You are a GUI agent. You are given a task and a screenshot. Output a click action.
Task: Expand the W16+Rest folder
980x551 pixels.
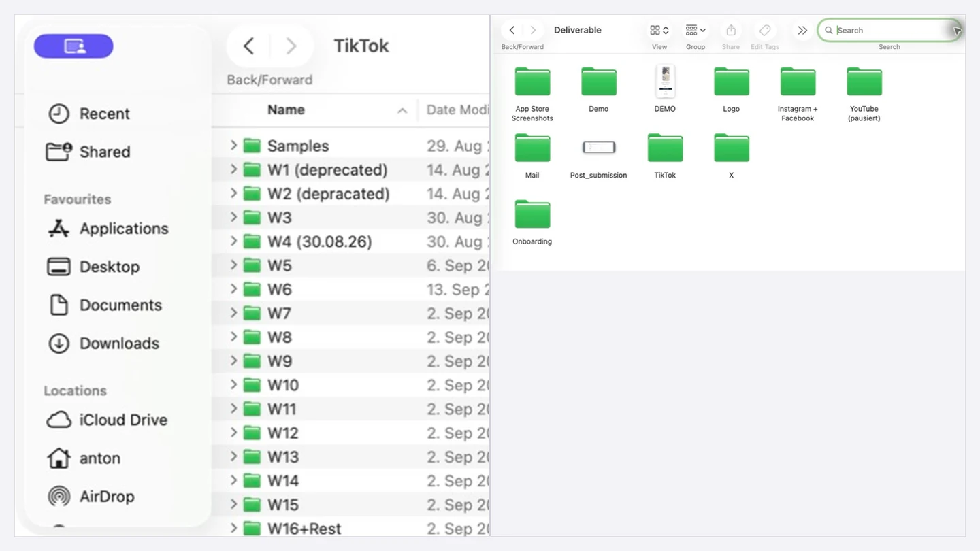tap(233, 528)
